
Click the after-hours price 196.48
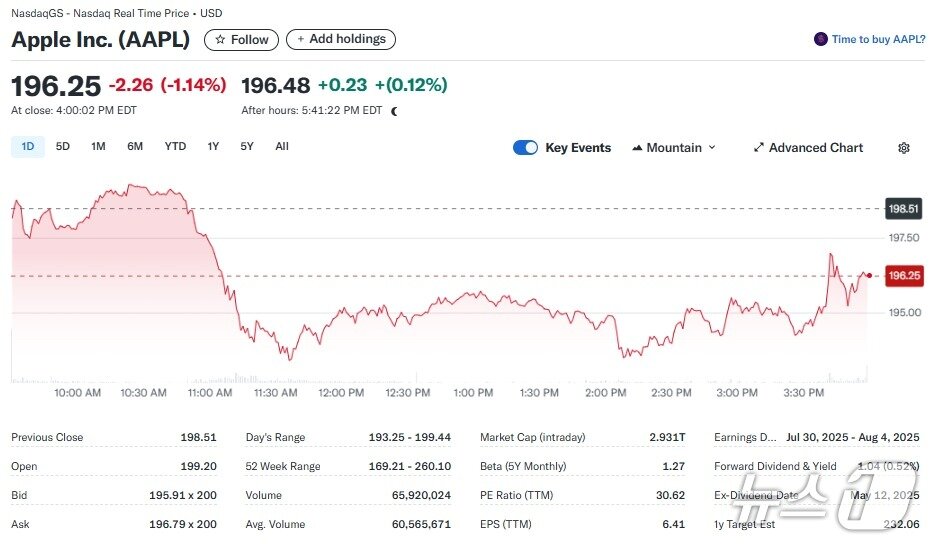click(276, 86)
